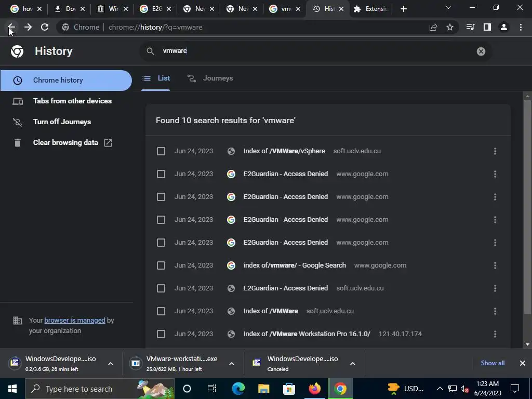Click the browser is managed link
Screen dimensions: 532x399
coord(75,320)
